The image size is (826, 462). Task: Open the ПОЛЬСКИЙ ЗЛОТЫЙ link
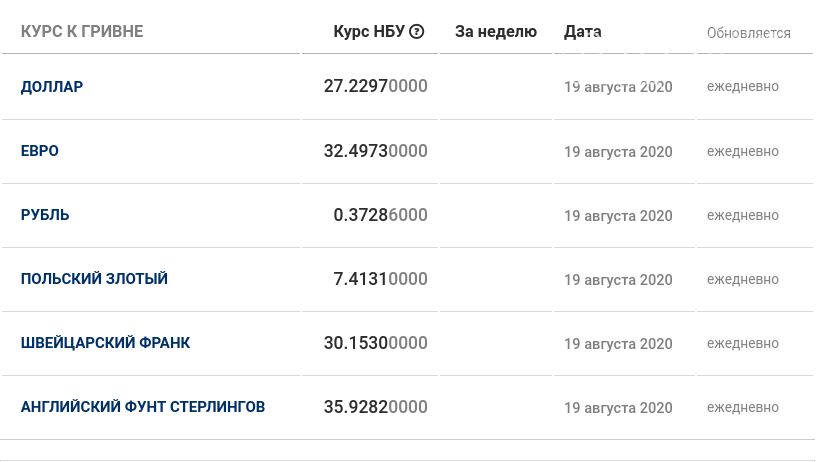pyautogui.click(x=94, y=279)
